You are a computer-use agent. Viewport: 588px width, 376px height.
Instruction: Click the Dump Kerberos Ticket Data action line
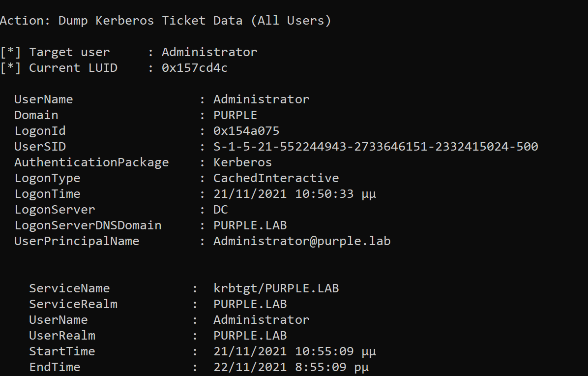pyautogui.click(x=165, y=21)
